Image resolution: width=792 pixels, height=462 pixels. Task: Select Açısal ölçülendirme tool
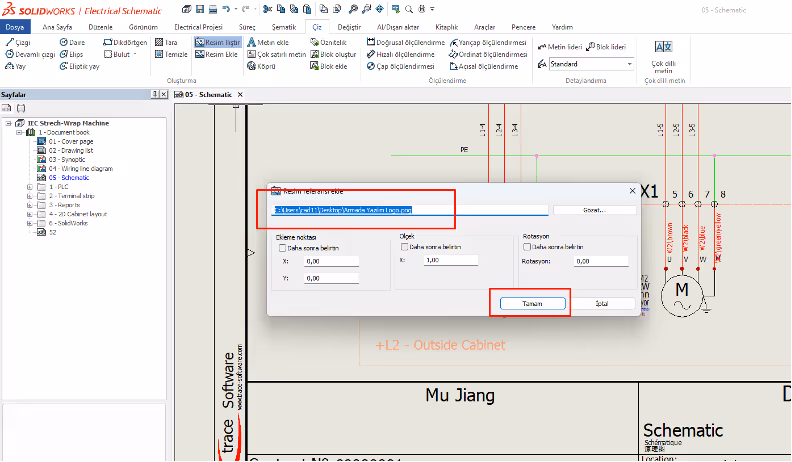[x=484, y=66]
